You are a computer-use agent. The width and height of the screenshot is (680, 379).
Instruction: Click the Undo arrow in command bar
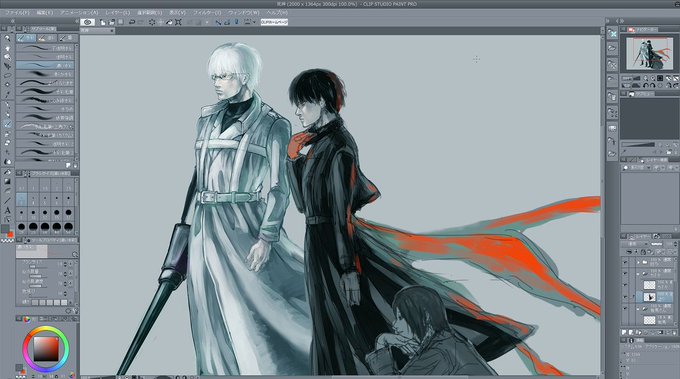[131, 22]
